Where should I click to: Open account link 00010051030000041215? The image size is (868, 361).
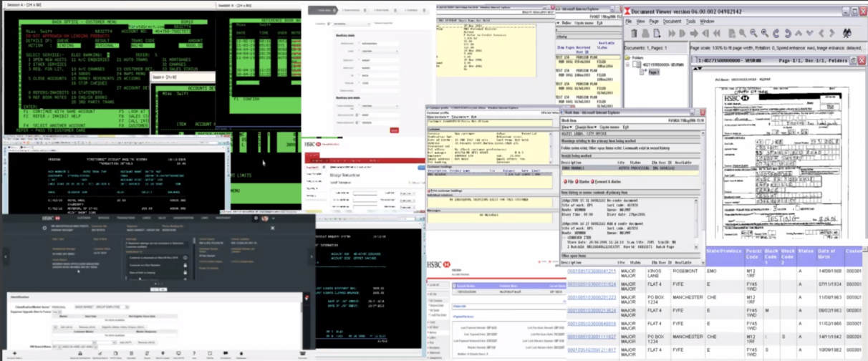tap(592, 271)
